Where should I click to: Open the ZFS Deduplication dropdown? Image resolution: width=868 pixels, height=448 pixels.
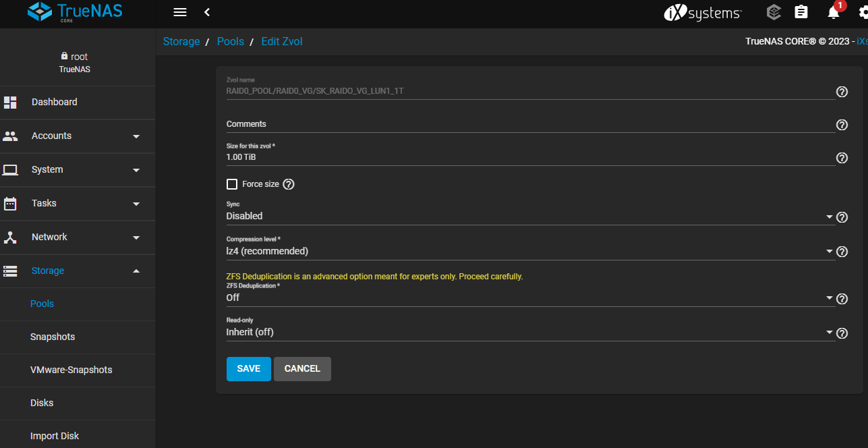(530, 298)
